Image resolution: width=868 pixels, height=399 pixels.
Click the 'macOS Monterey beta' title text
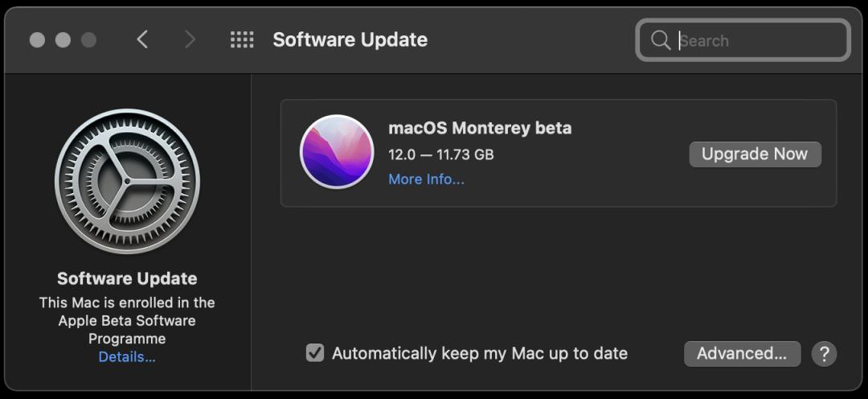(480, 128)
